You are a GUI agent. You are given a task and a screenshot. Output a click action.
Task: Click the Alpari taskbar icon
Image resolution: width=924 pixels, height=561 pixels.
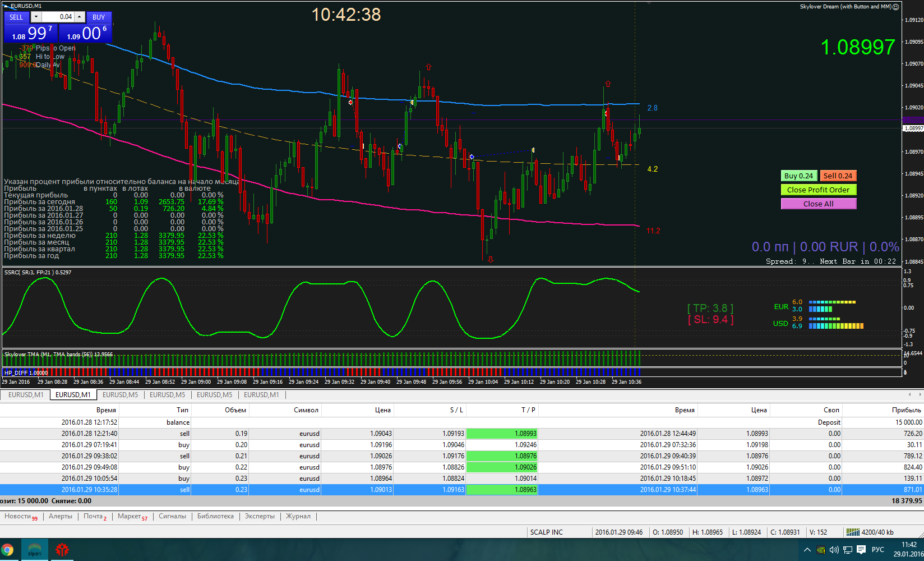coord(35,550)
